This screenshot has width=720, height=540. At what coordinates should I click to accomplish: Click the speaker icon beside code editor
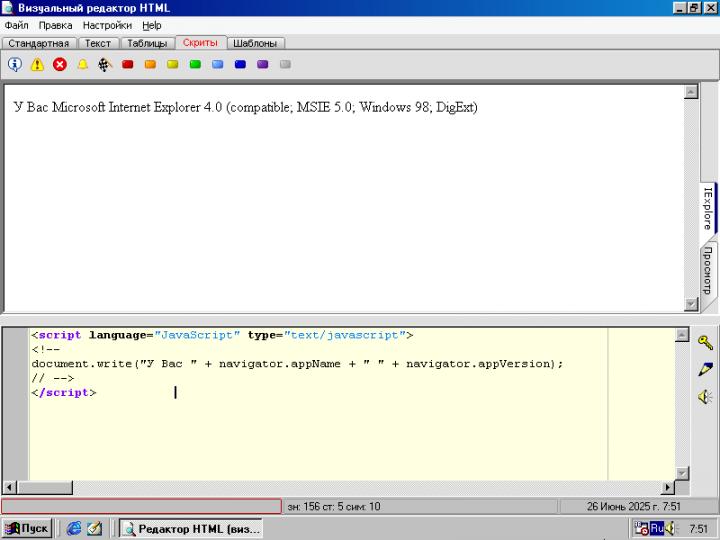click(705, 397)
